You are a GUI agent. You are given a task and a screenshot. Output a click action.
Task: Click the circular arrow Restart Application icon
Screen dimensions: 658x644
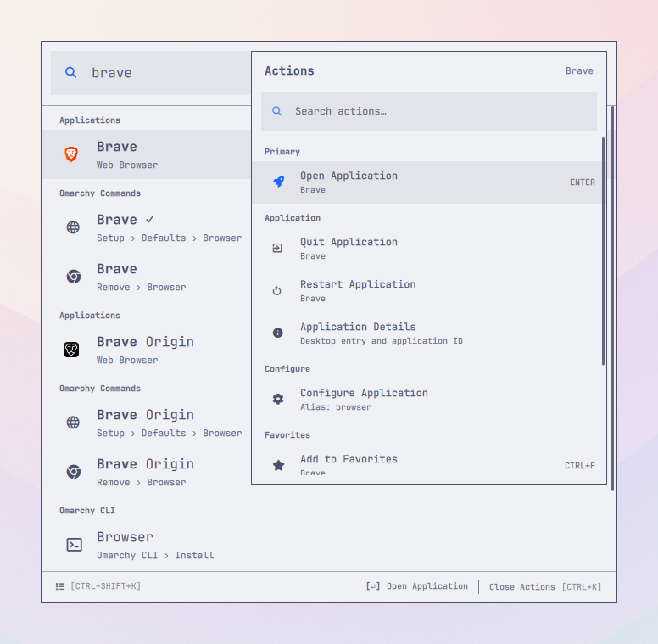click(x=277, y=290)
